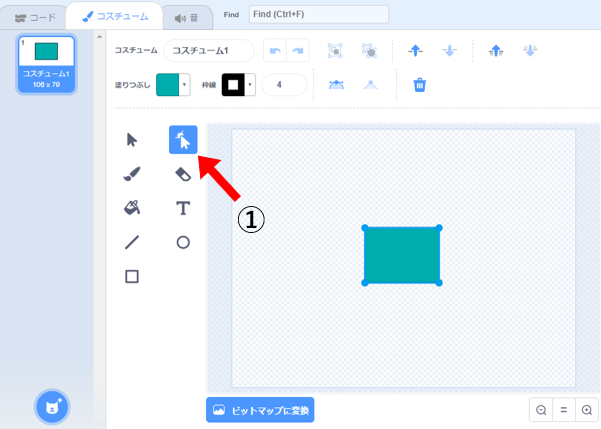Select the Text tool
This screenshot has width=601, height=429.
[x=183, y=208]
